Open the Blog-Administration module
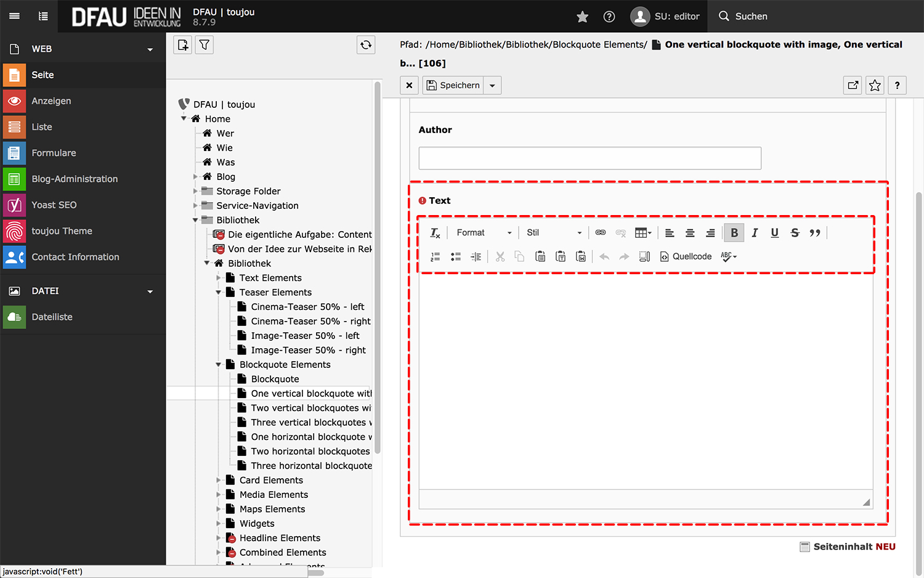 click(83, 179)
